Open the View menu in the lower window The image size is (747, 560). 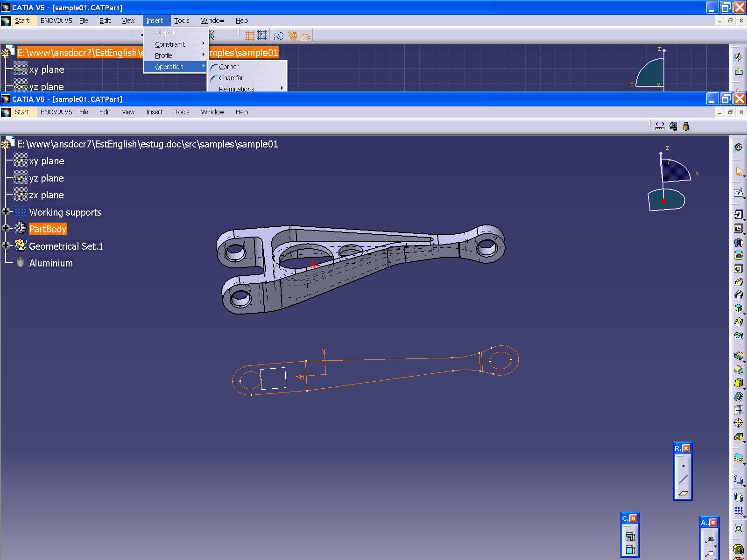128,112
